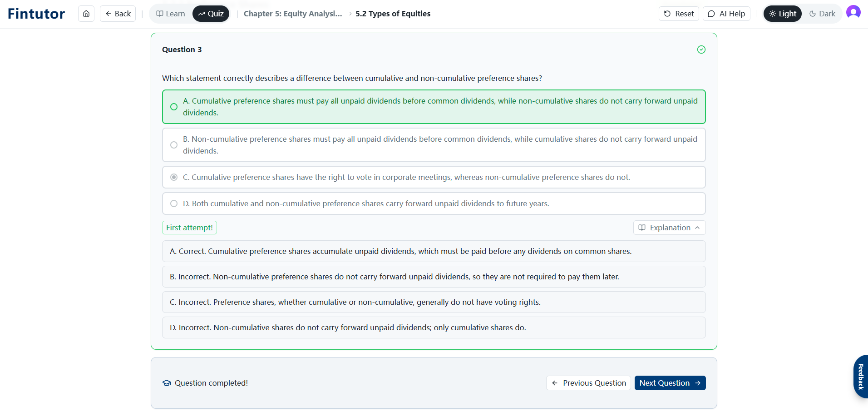
Task: Switch to the Quiz tab
Action: click(x=211, y=14)
